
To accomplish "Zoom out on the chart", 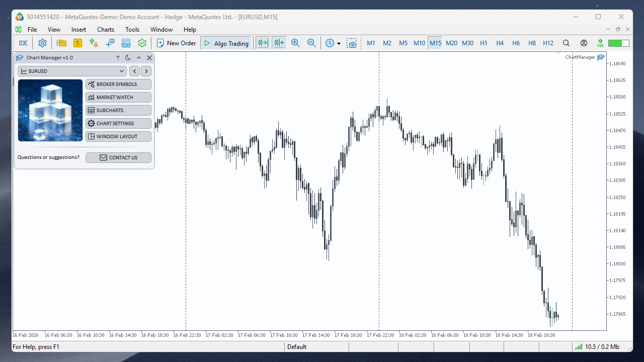I will click(311, 43).
